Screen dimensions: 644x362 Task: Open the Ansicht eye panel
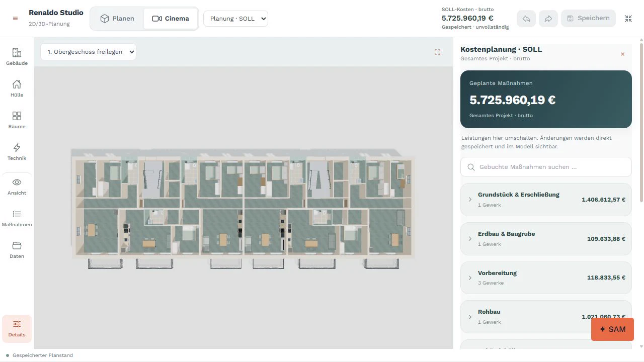click(17, 187)
